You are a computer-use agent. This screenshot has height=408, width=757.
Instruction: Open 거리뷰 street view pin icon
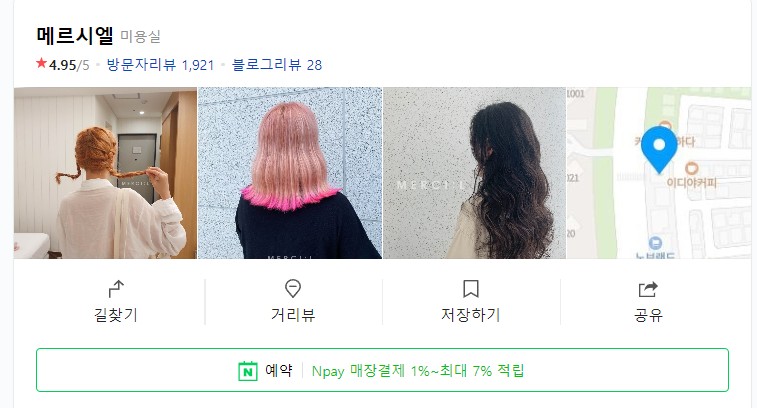[x=293, y=288]
